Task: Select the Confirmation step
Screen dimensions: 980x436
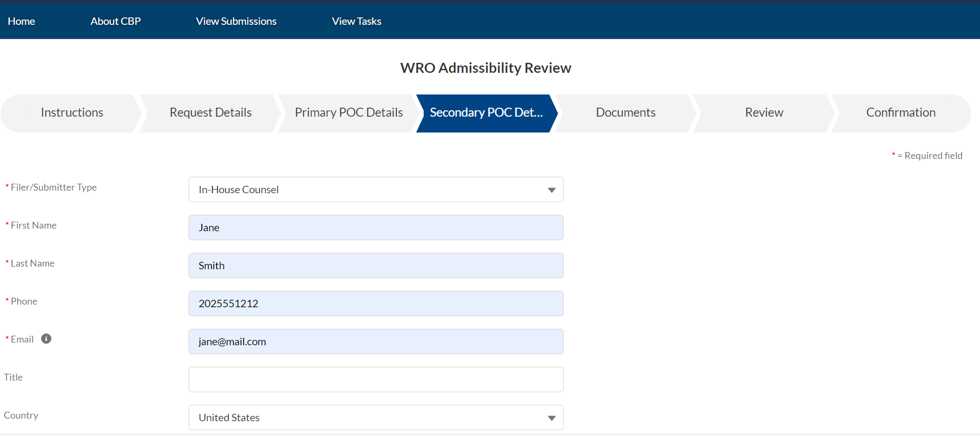Action: (x=901, y=113)
